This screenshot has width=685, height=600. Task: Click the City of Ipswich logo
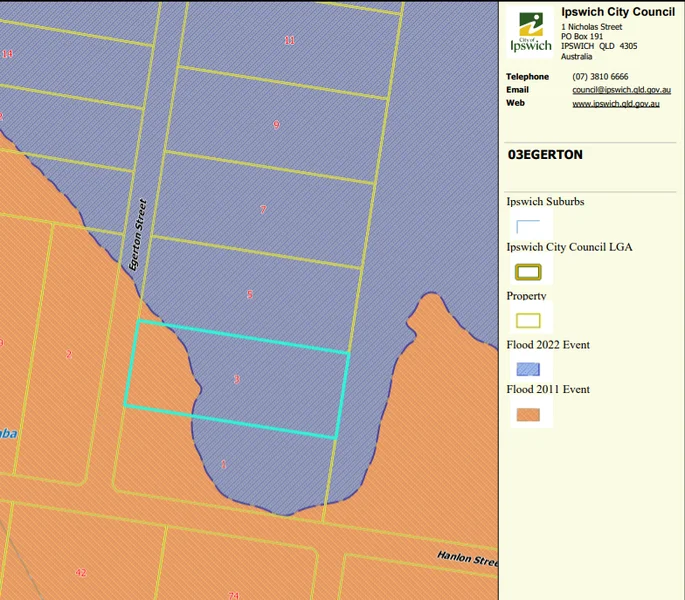point(530,32)
